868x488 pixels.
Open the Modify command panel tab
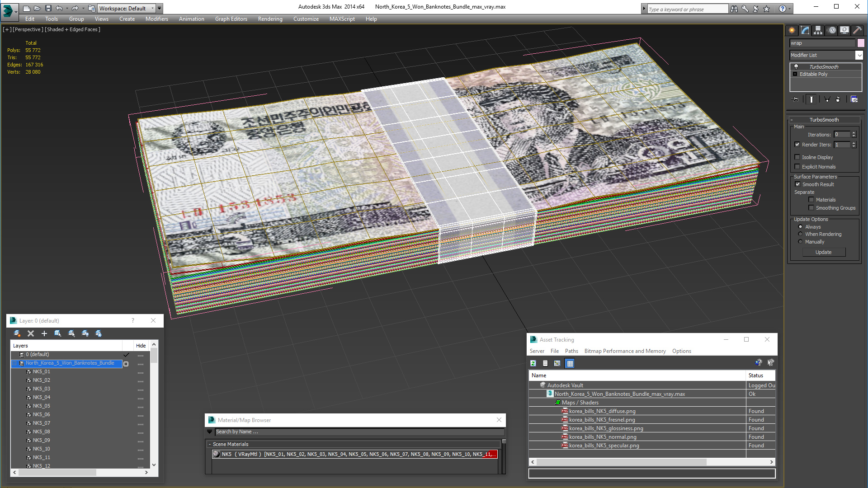tap(805, 30)
